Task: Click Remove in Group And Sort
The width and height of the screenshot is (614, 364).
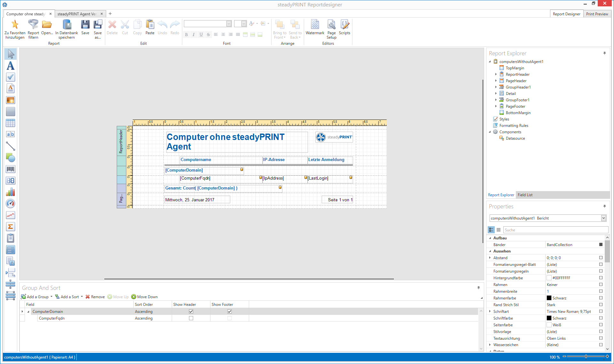Action: point(95,297)
